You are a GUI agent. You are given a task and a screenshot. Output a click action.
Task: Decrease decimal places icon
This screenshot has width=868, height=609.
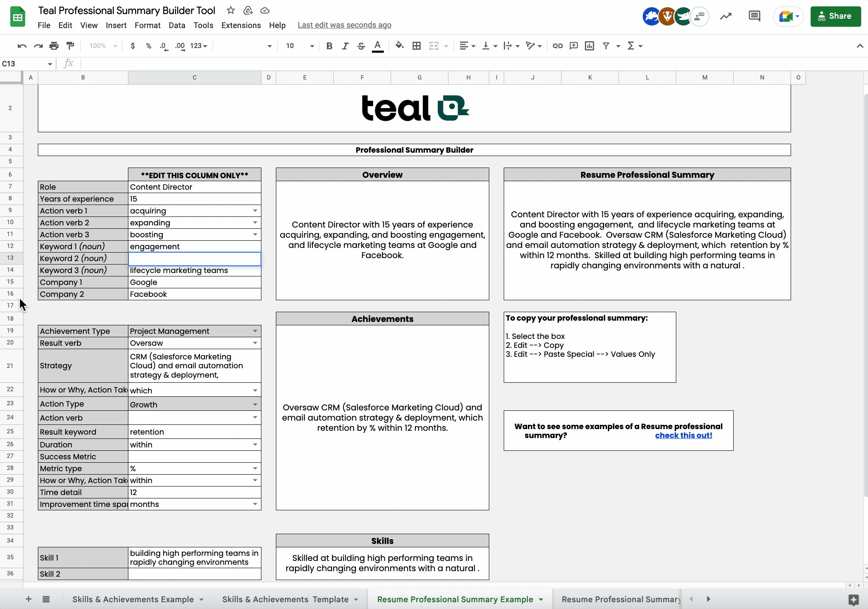(x=164, y=46)
